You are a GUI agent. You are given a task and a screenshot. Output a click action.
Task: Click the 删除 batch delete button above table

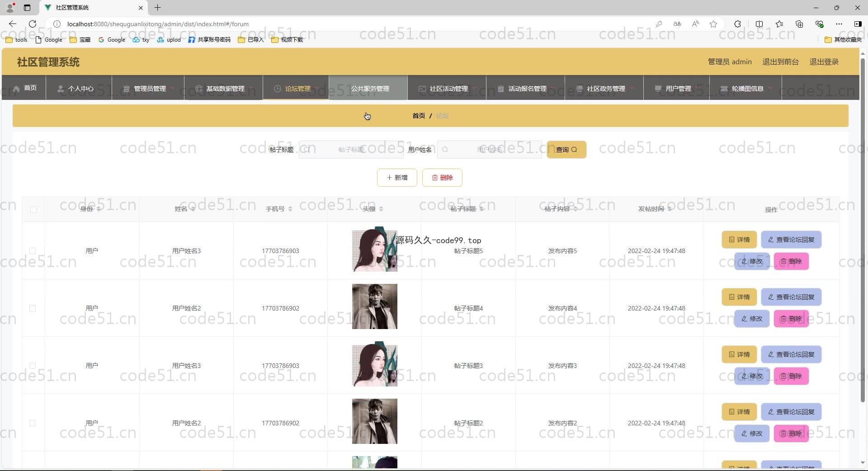pos(442,178)
